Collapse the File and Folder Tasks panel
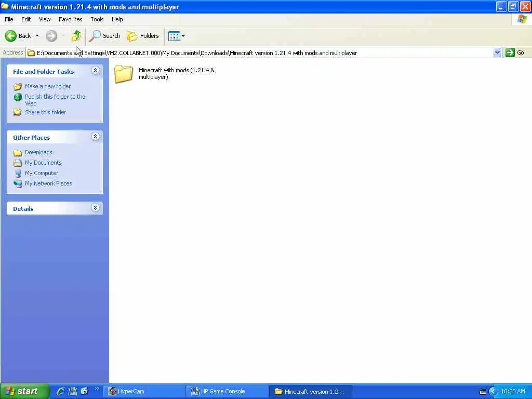 [96, 71]
